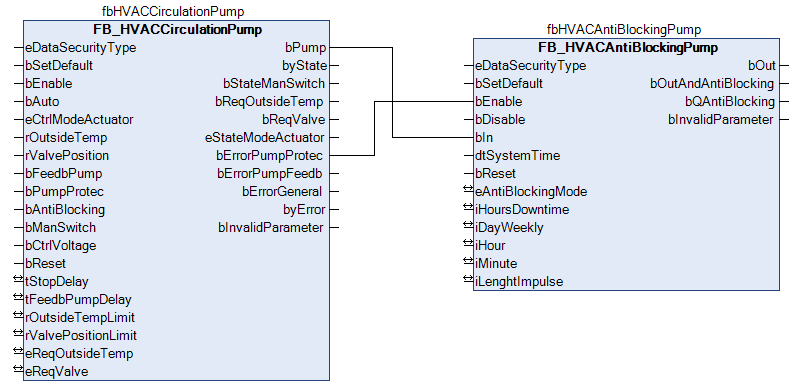The image size is (798, 386).
Task: Click bErrorPumpProtec output pin
Action: pos(270,155)
